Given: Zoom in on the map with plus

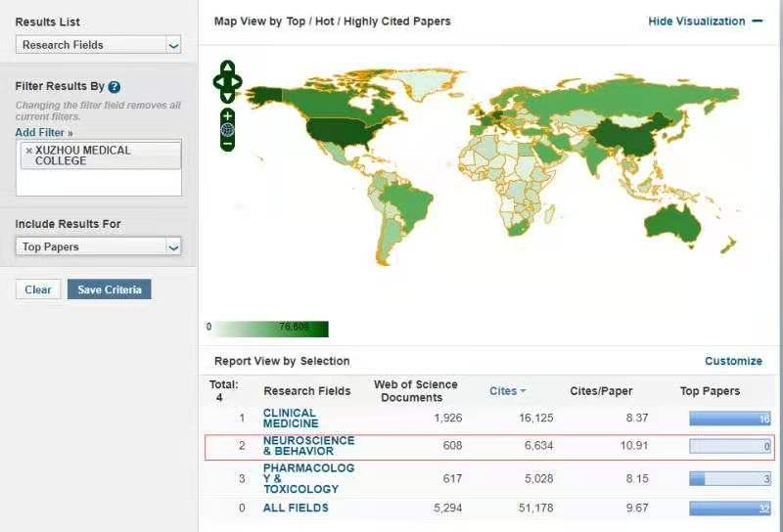Looking at the screenshot, I should click(x=227, y=116).
